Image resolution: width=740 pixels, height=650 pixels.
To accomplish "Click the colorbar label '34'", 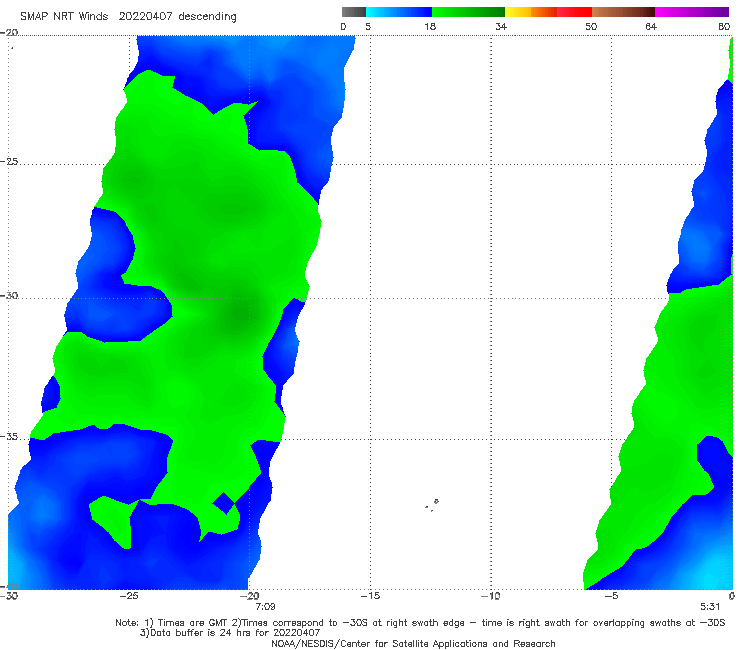I will click(501, 27).
